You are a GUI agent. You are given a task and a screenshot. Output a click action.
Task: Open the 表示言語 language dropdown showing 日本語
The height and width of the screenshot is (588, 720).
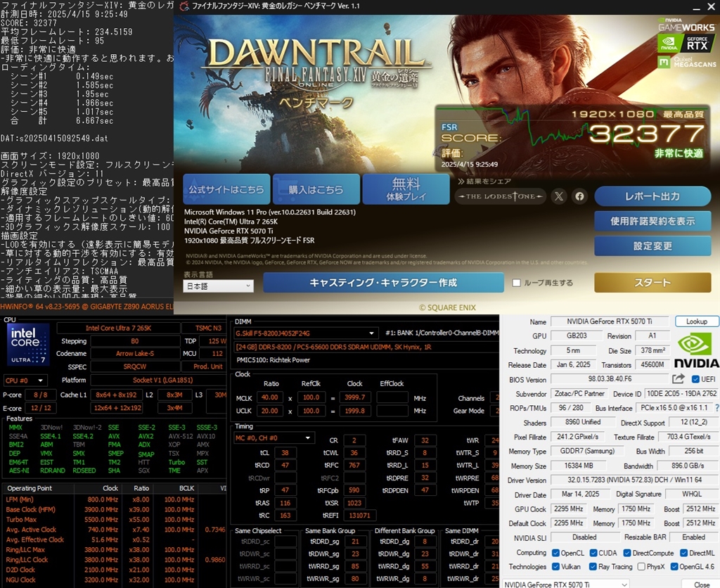[218, 286]
